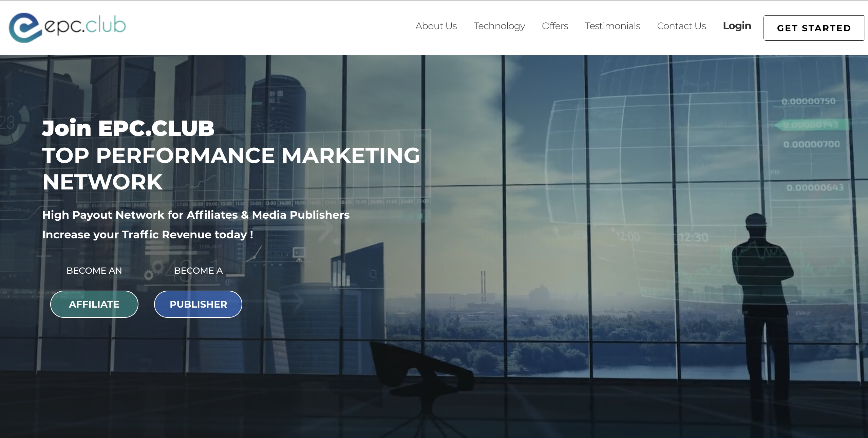Click the GET STARTED button

[x=814, y=28]
